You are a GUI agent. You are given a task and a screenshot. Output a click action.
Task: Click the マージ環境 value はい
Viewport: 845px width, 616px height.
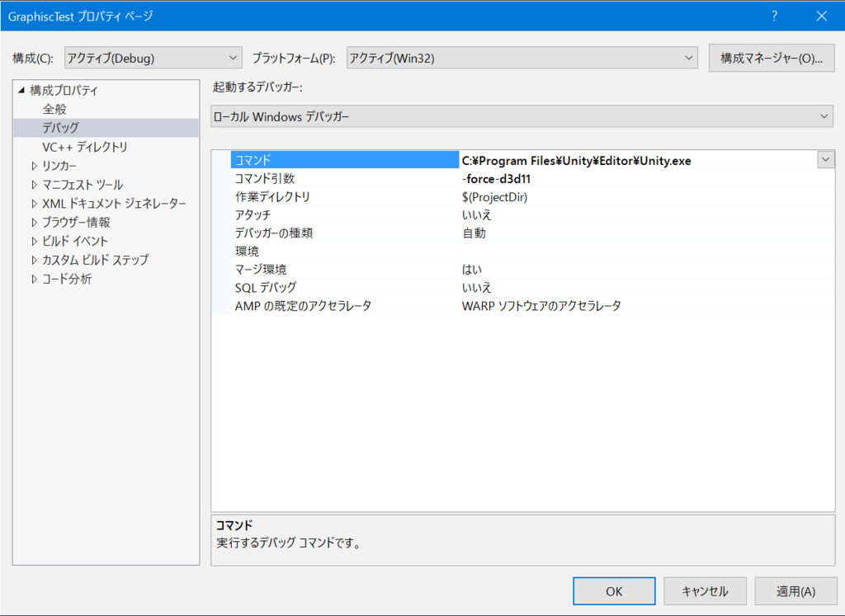(x=472, y=269)
